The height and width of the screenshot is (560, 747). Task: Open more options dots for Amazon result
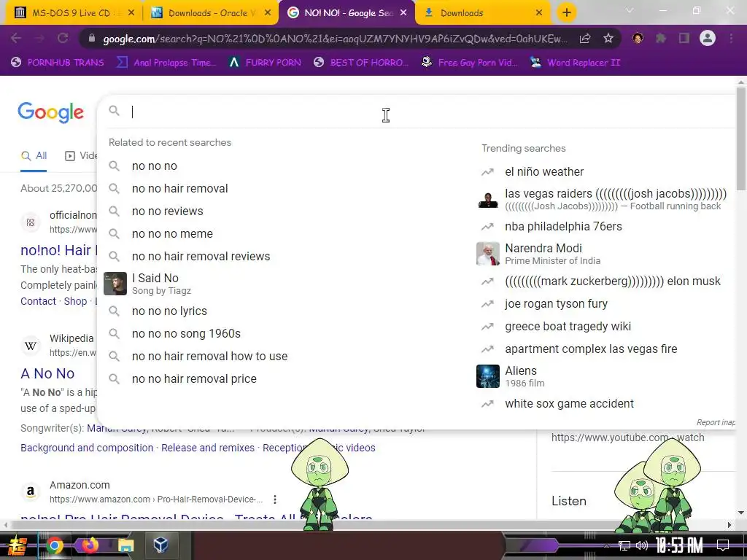(275, 499)
